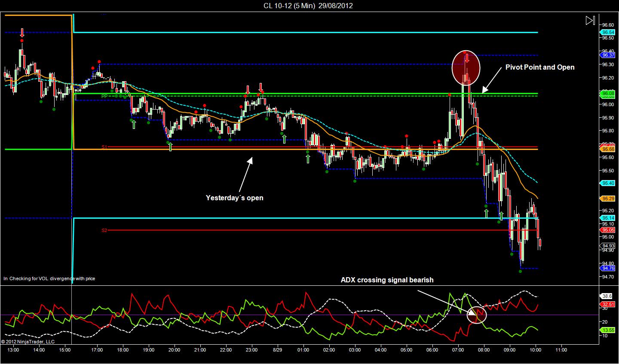Click the 23:00 time axis label
Image resolution: width=619 pixels, height=364 pixels.
point(251,350)
